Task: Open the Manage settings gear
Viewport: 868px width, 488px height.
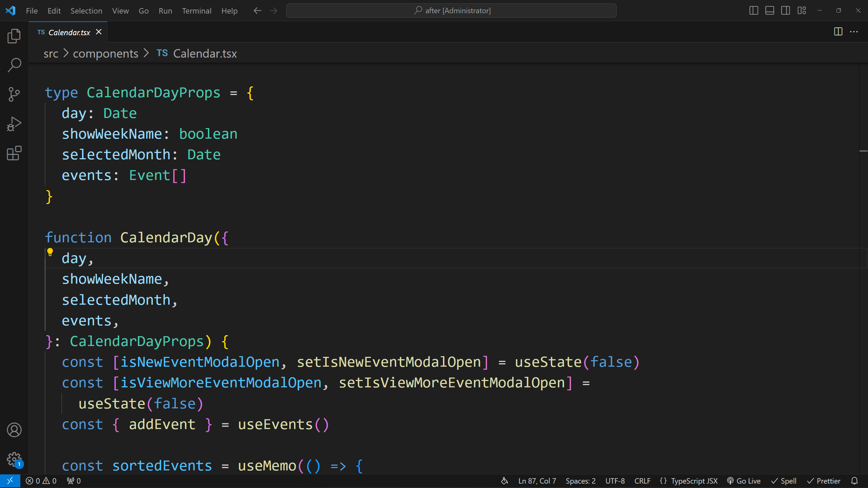Action: (14, 459)
